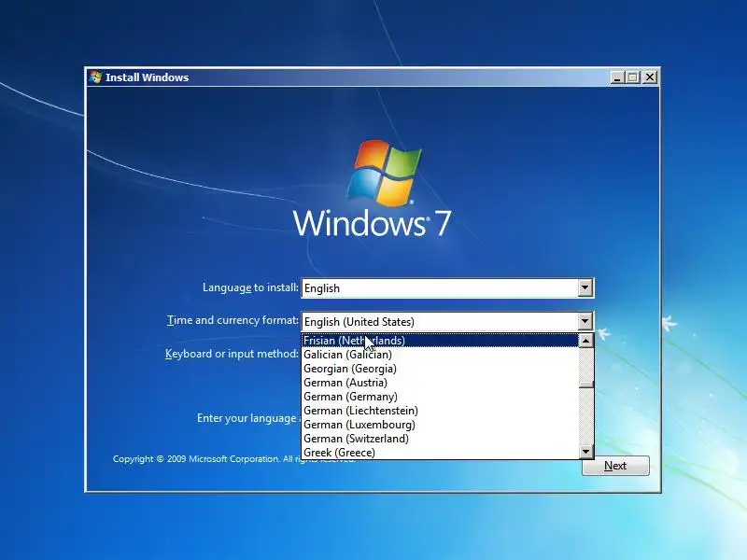This screenshot has width=747, height=560.
Task: Select Frisian (Netherlands) from the list
Action: pyautogui.click(x=440, y=341)
